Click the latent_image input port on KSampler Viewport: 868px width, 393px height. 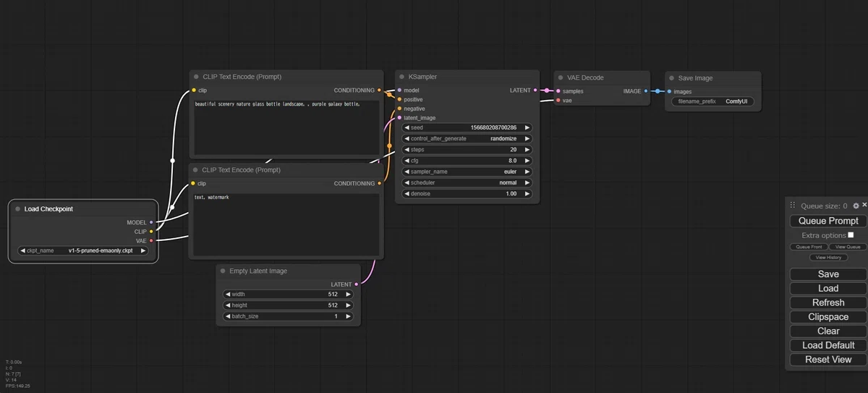tap(399, 117)
